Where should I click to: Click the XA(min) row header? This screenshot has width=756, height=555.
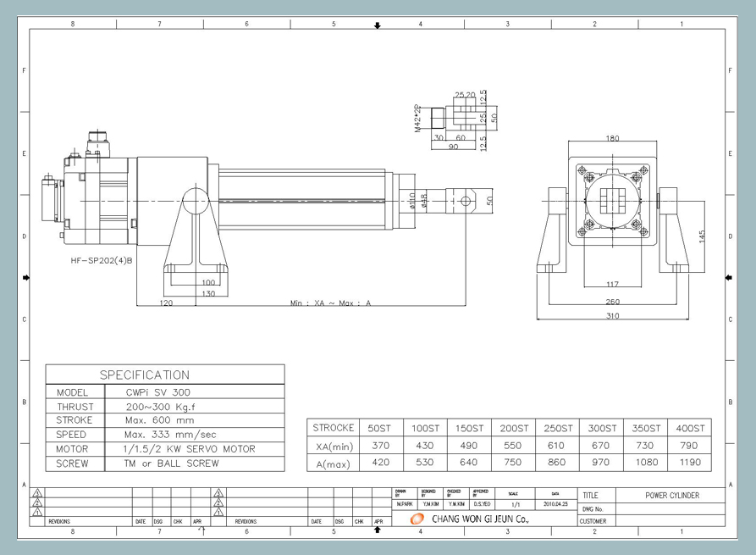coord(334,447)
